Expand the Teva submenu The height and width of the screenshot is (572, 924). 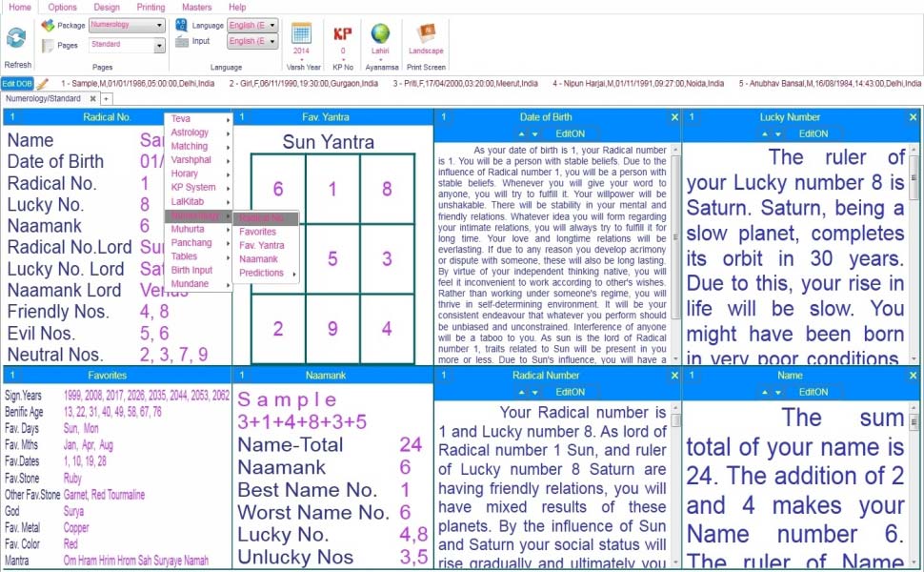198,118
